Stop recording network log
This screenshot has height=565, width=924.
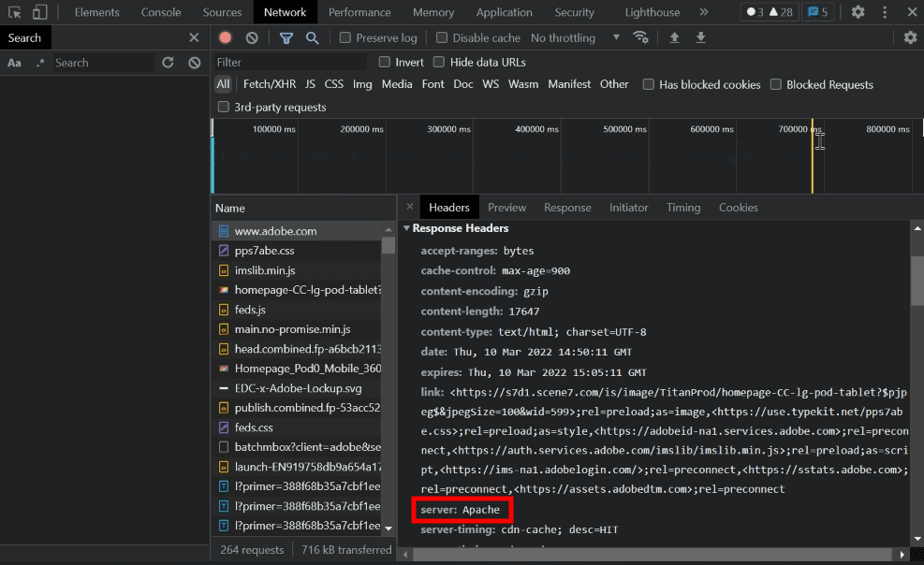225,37
